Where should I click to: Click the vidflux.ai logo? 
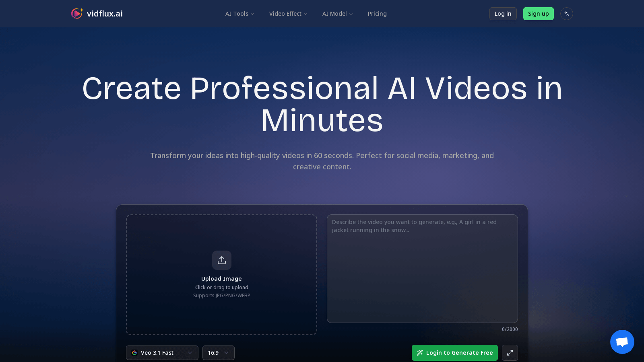(x=97, y=13)
